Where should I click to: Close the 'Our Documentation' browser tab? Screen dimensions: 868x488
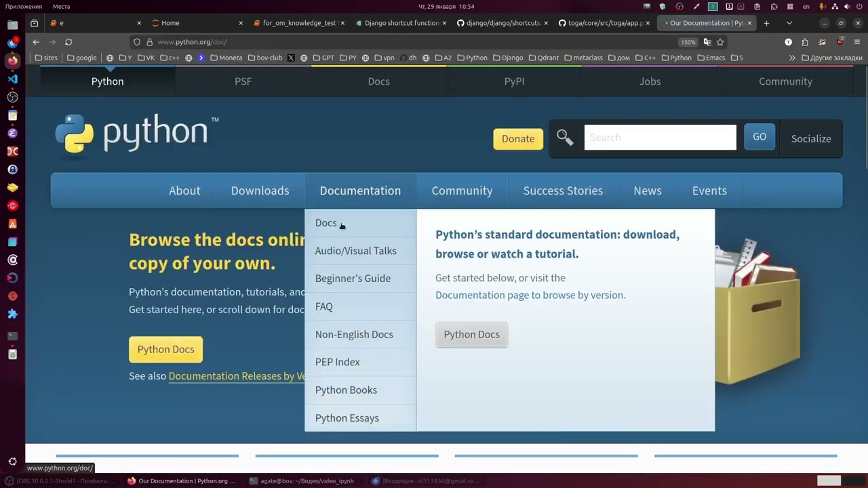[749, 23]
